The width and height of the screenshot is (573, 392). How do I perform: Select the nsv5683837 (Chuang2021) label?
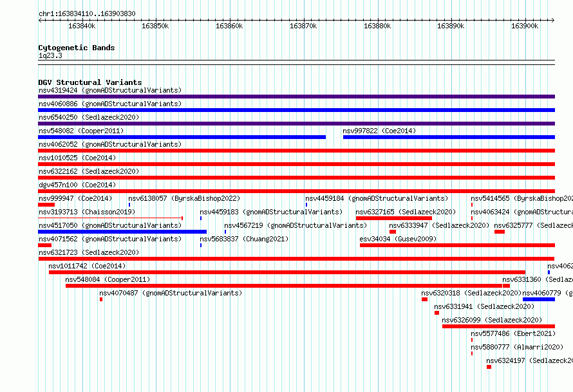tap(244, 239)
